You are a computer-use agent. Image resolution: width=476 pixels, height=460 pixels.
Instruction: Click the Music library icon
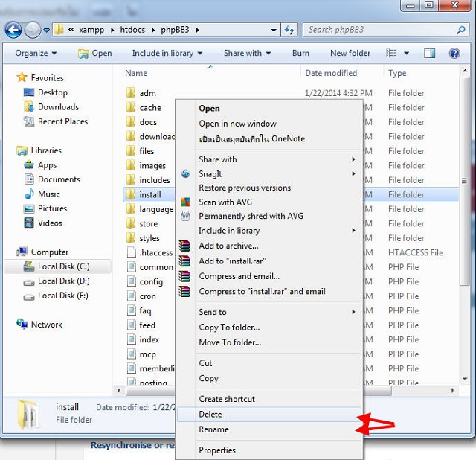pyautogui.click(x=29, y=194)
